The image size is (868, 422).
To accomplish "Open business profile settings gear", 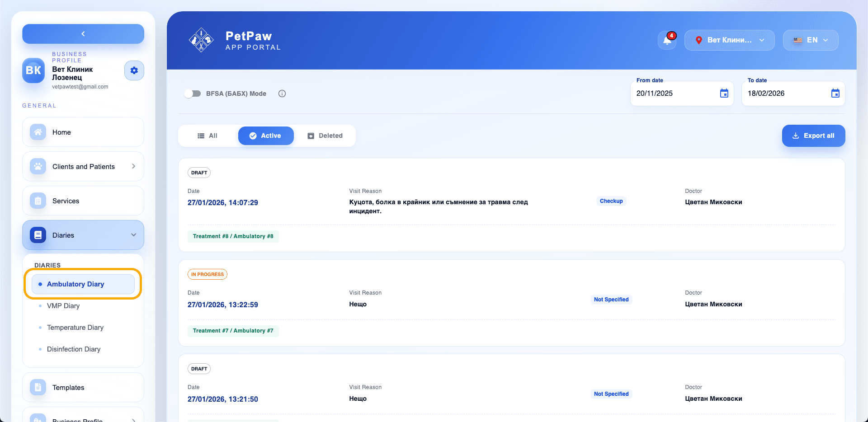I will tap(134, 70).
